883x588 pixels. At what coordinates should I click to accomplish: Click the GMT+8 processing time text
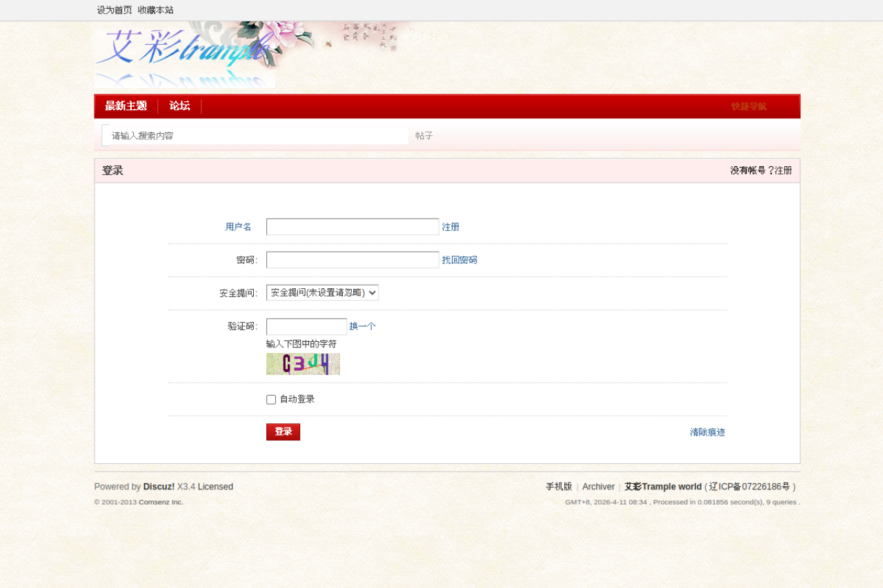[x=682, y=502]
